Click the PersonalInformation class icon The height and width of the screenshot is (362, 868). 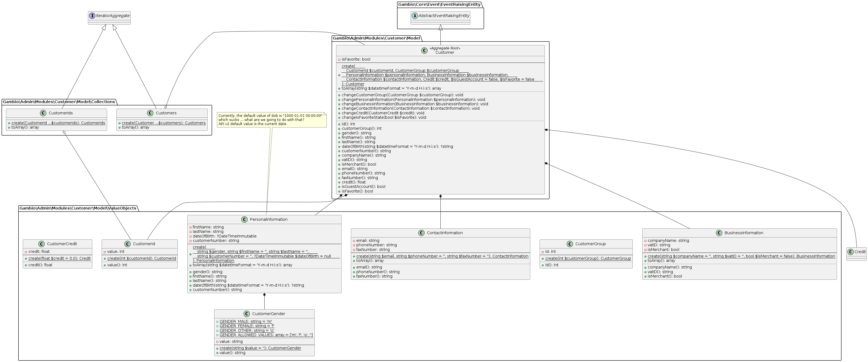click(x=245, y=219)
